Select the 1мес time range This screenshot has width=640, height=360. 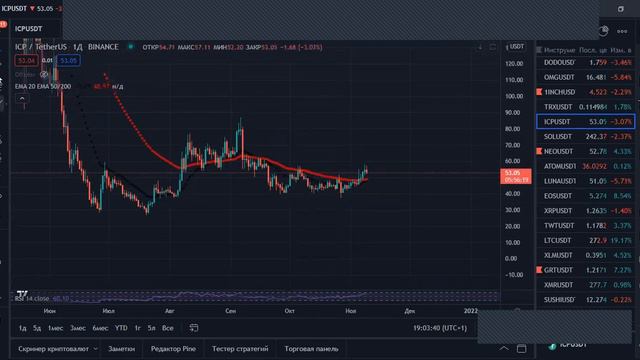tap(56, 328)
